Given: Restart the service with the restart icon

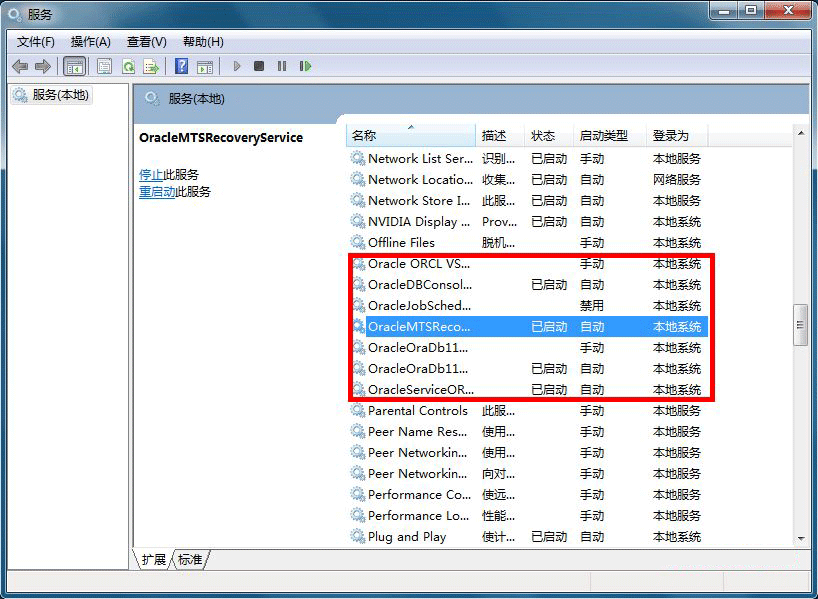Looking at the screenshot, I should point(306,66).
